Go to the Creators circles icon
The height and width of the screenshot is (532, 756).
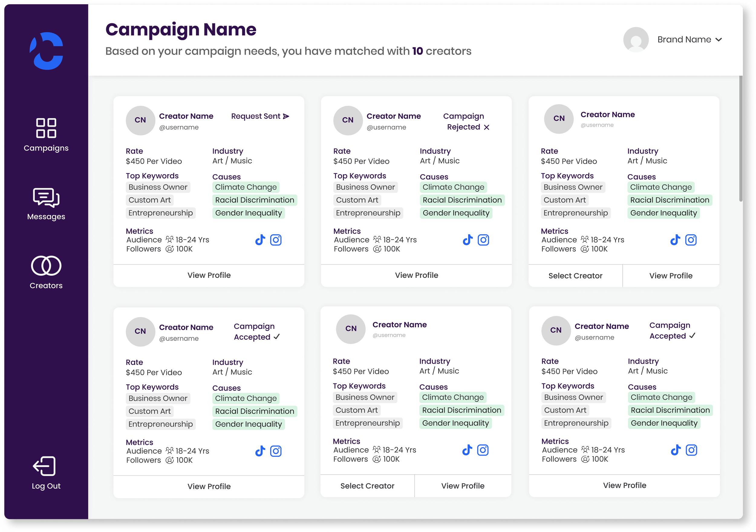[46, 266]
